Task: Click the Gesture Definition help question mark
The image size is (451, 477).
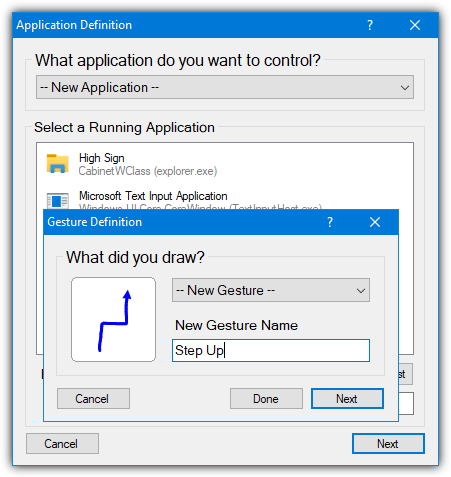Action: click(x=330, y=222)
